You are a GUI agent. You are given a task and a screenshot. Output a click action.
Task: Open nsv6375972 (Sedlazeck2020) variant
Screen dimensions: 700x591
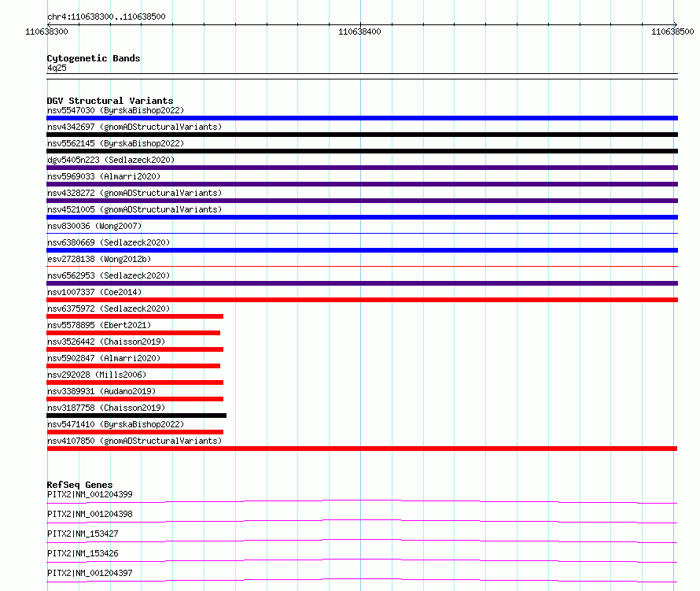[x=109, y=308]
